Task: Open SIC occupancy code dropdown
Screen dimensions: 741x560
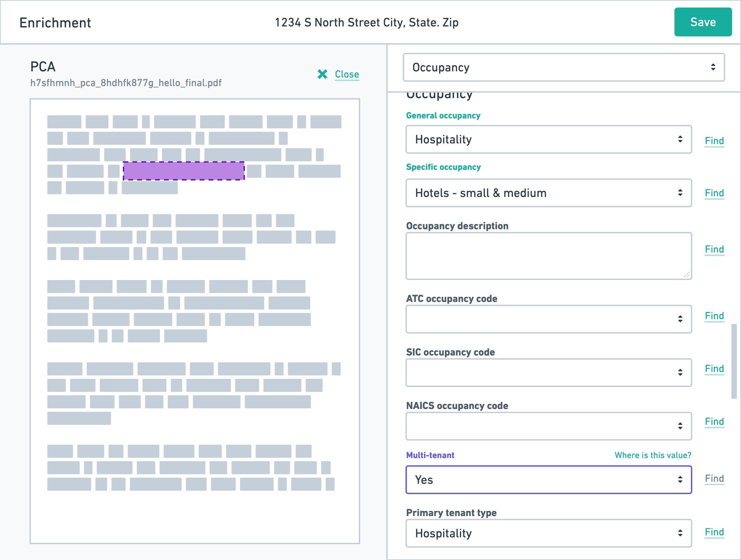Action: click(x=548, y=373)
